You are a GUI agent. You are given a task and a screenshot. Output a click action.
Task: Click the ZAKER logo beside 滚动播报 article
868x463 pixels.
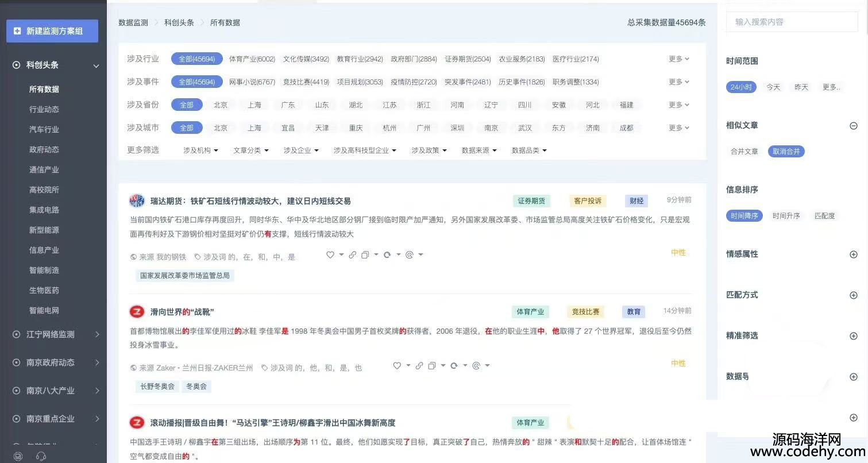pyautogui.click(x=137, y=423)
